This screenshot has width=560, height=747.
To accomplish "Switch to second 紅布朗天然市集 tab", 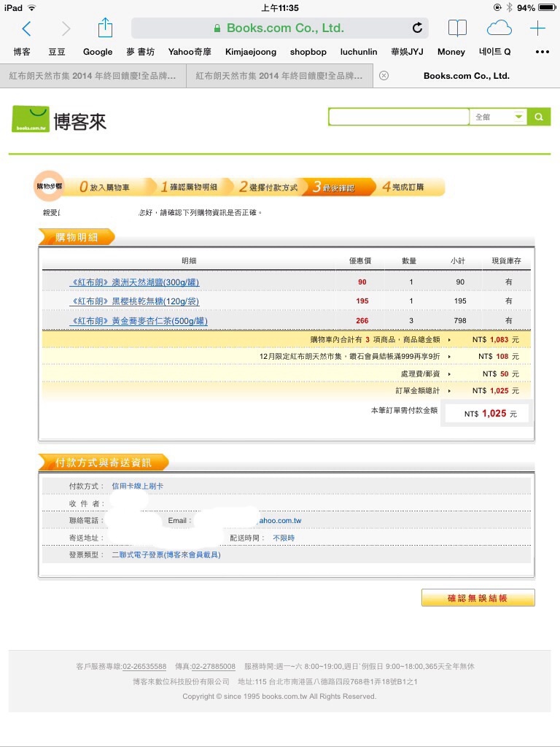I will (279, 76).
